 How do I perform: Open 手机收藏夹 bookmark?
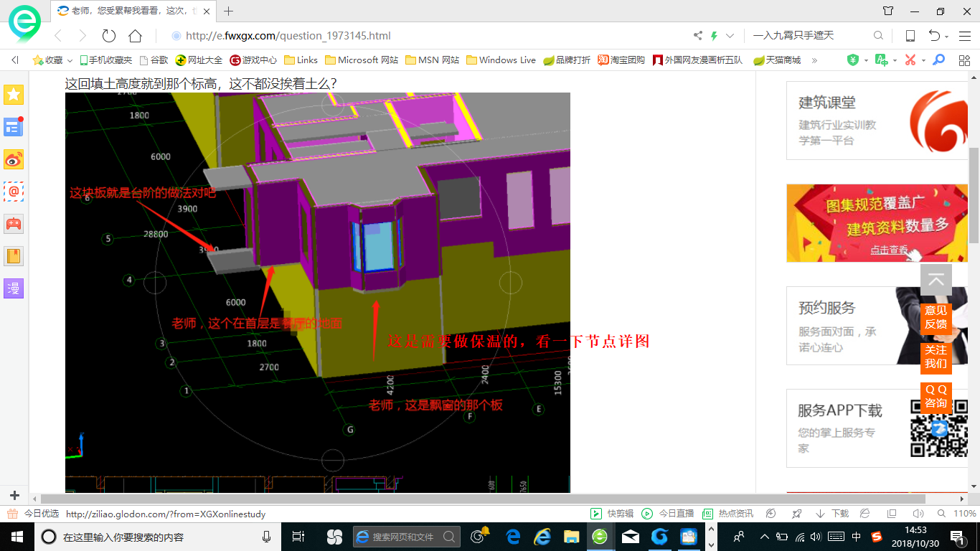pyautogui.click(x=106, y=60)
